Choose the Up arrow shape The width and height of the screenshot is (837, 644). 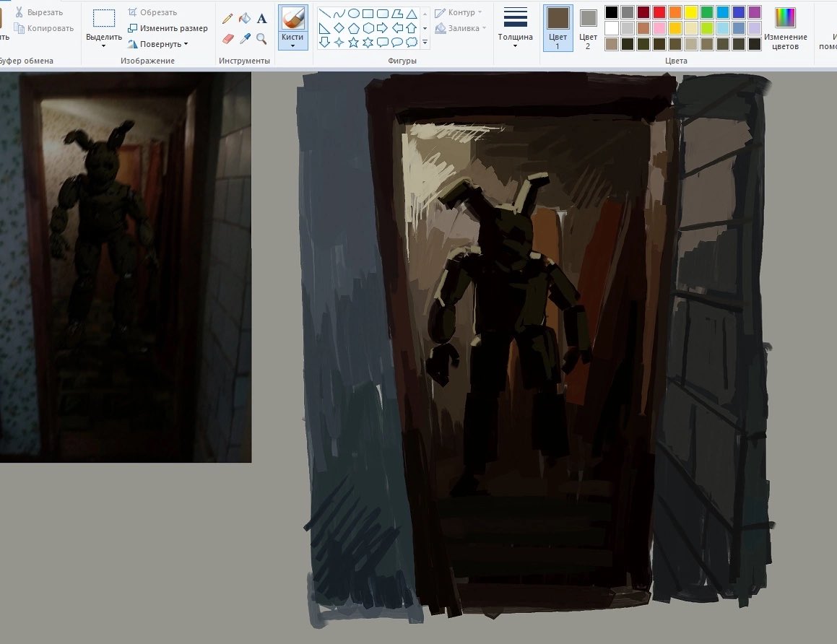coord(411,28)
